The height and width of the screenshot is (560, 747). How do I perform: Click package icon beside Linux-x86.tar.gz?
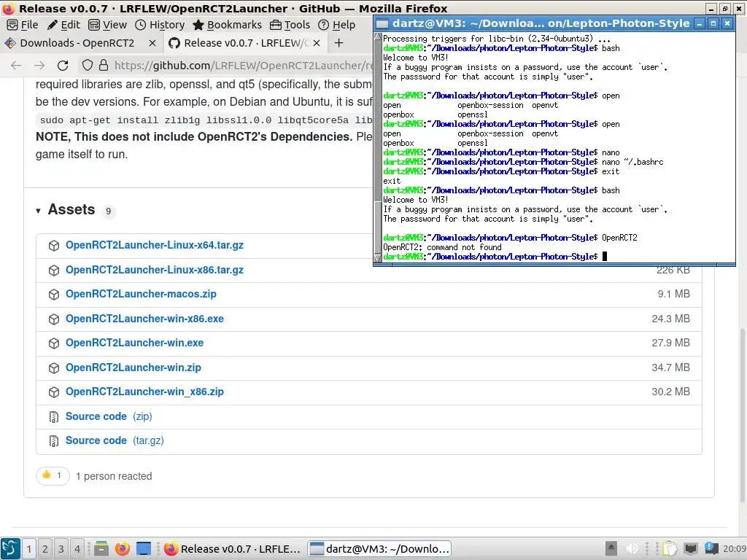pyautogui.click(x=54, y=271)
